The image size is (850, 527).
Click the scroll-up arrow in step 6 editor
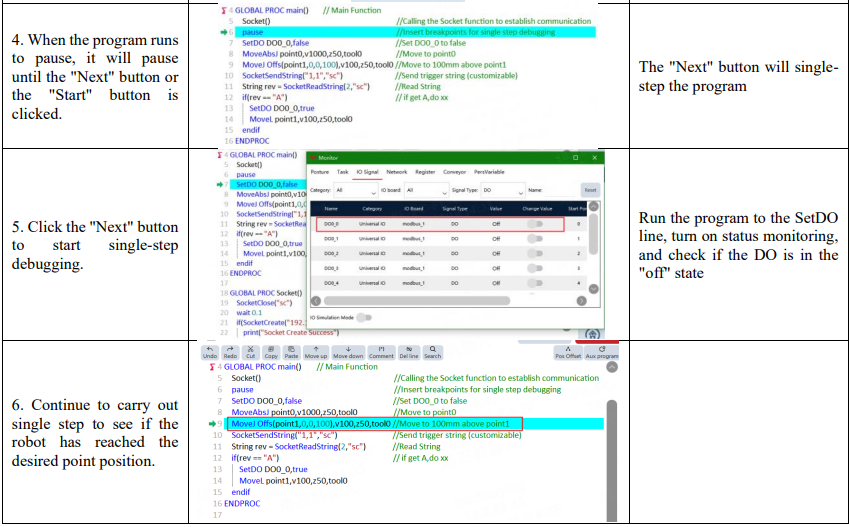[x=612, y=367]
